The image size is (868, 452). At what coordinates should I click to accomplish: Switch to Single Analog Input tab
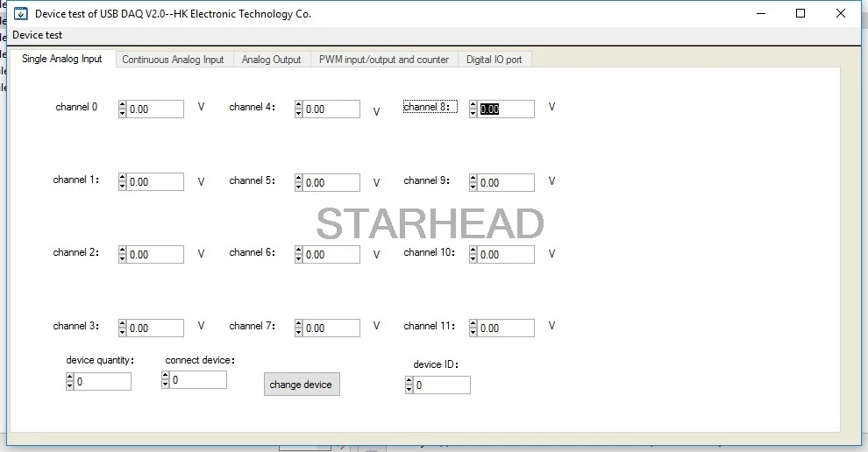[x=62, y=59]
